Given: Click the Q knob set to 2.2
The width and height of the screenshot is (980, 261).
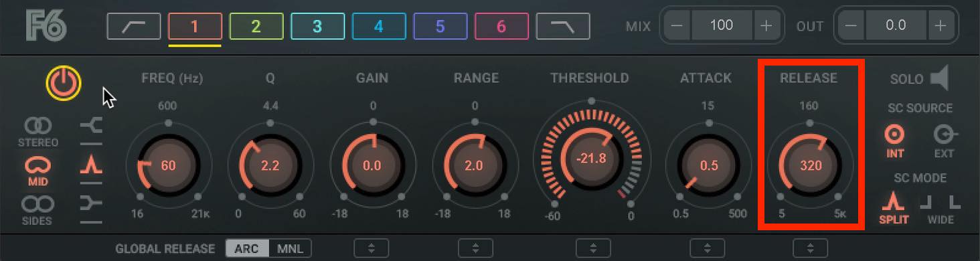Looking at the screenshot, I should 270,165.
